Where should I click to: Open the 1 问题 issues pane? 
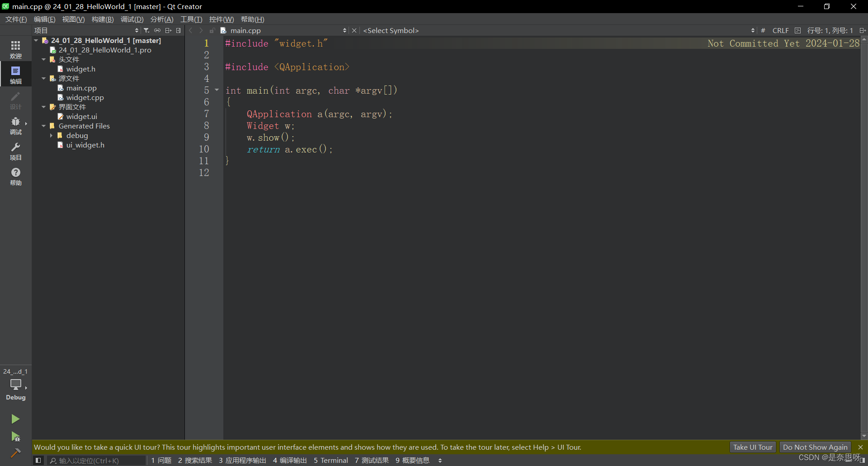(x=161, y=460)
